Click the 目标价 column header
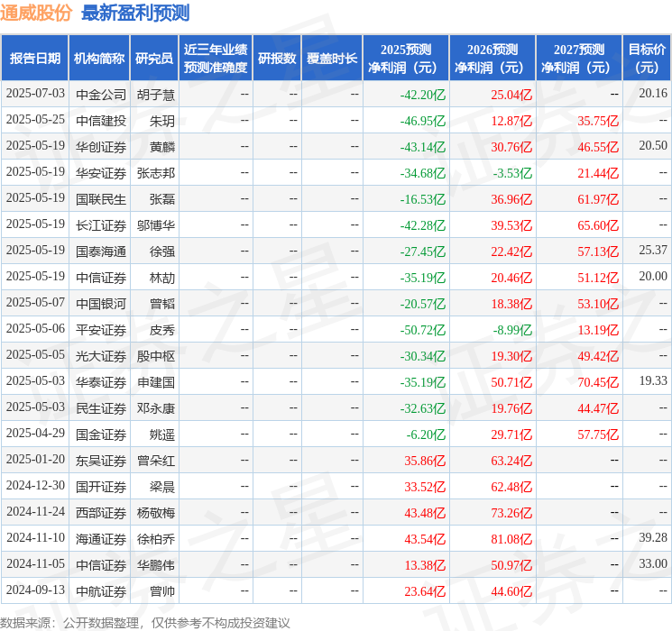 click(647, 58)
